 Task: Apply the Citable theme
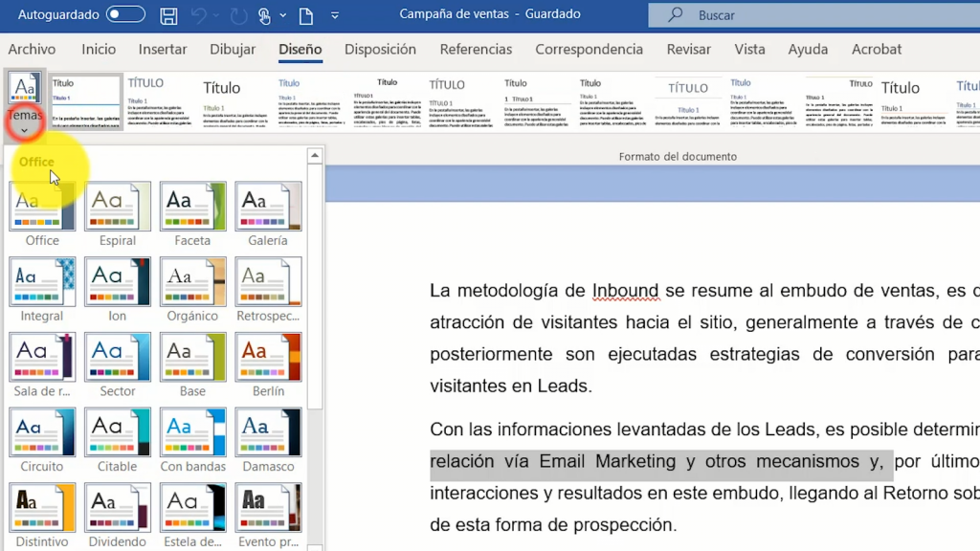point(118,440)
